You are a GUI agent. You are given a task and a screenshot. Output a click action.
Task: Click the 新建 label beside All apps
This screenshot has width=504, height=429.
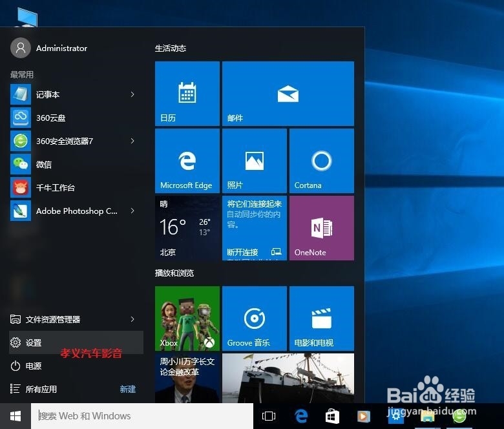point(128,389)
